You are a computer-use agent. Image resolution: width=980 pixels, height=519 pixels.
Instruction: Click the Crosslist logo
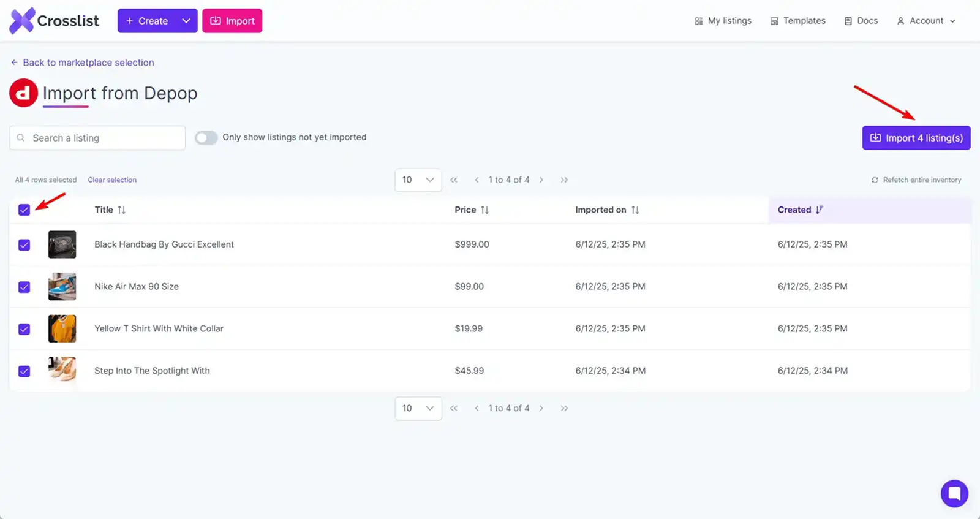pyautogui.click(x=54, y=21)
